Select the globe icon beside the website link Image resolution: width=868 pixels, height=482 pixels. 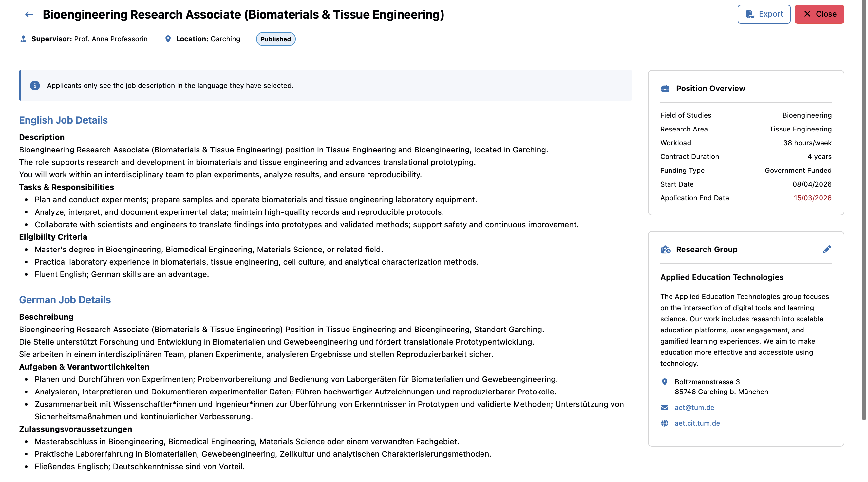664,423
